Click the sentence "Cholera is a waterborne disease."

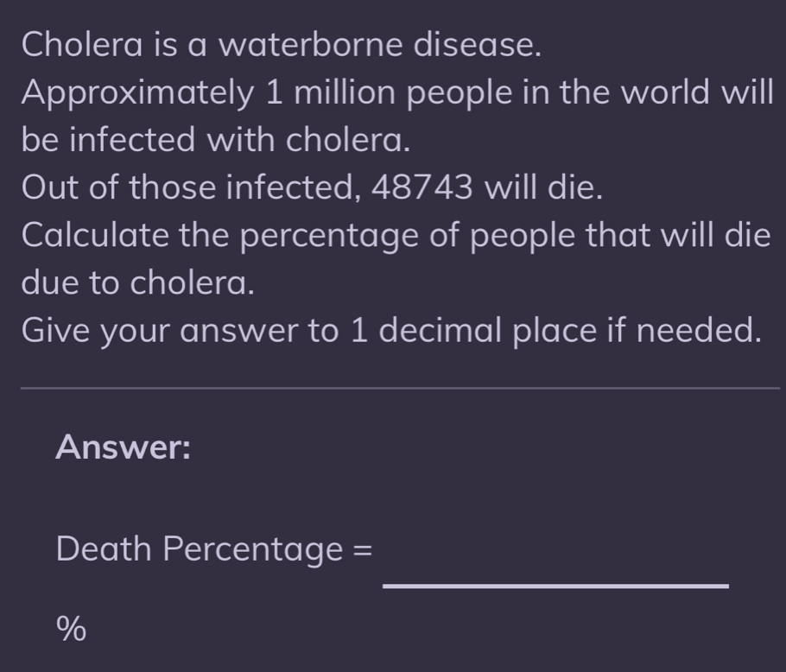coord(282,44)
